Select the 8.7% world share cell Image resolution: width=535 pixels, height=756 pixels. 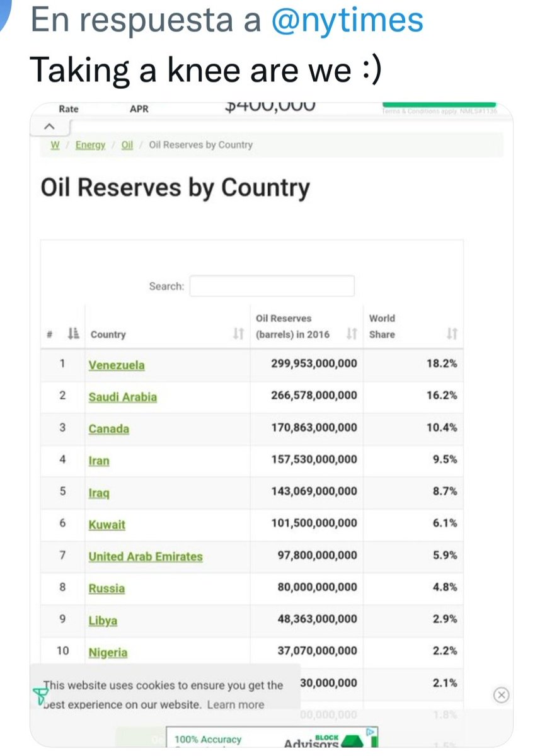click(x=445, y=491)
